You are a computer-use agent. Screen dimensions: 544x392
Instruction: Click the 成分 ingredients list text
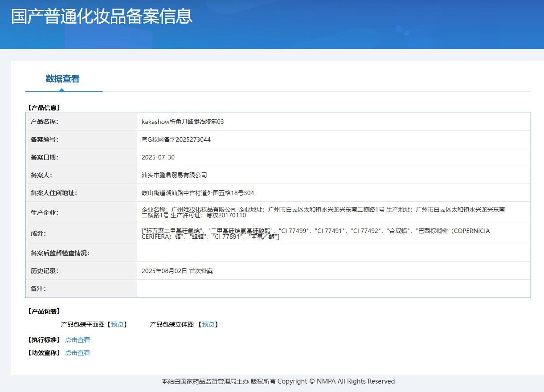315,233
